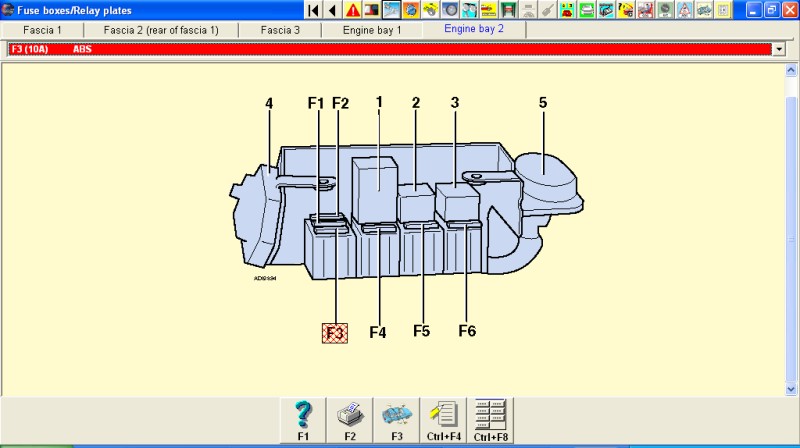Click relay number 5 on the diagram
The width and height of the screenshot is (800, 448).
543,102
